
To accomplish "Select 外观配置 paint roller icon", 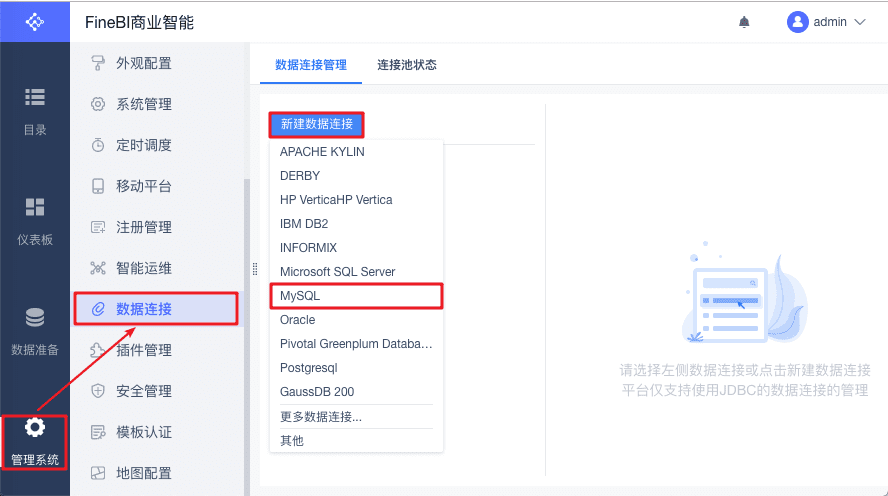I will pos(98,63).
